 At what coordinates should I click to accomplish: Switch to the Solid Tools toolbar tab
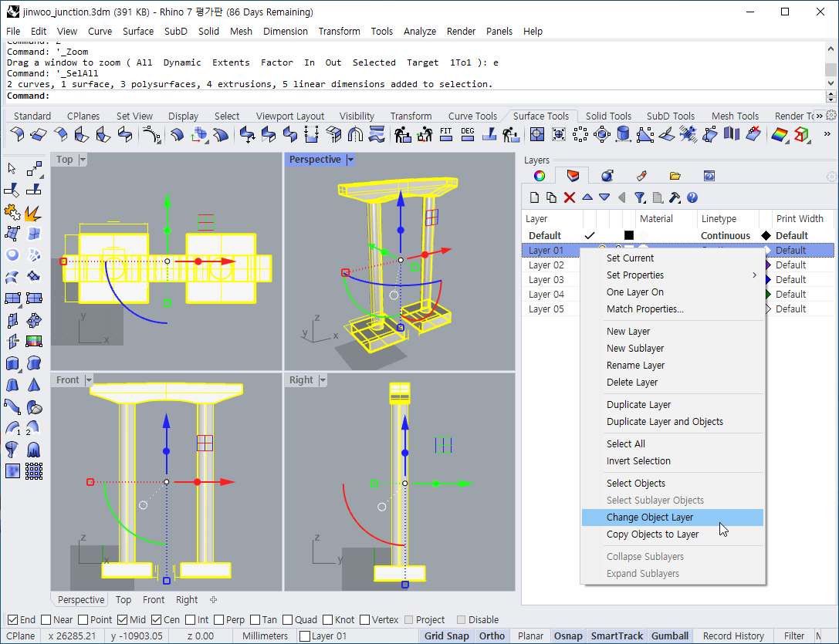608,116
